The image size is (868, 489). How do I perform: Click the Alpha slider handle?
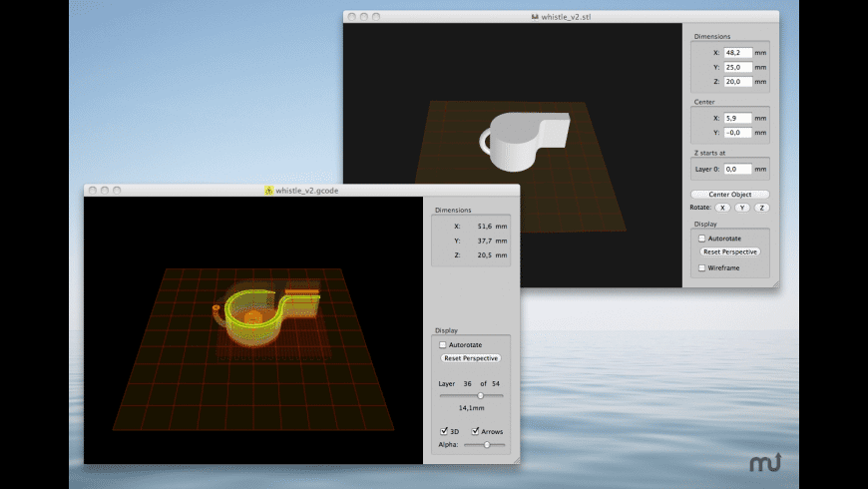click(x=487, y=444)
